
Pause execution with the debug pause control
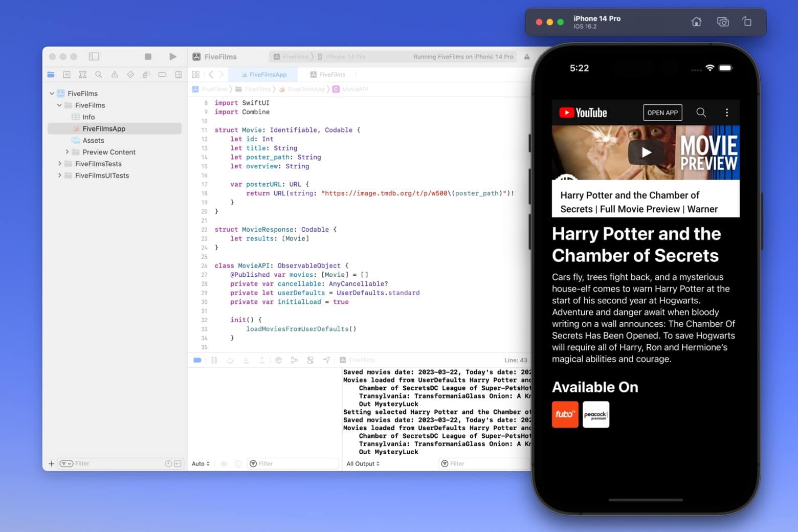(x=214, y=360)
